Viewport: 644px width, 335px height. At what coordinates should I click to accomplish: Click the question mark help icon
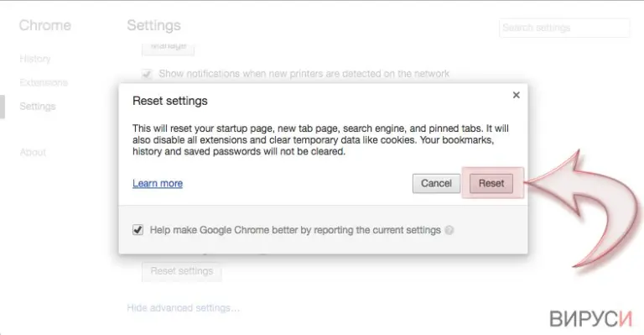[449, 230]
